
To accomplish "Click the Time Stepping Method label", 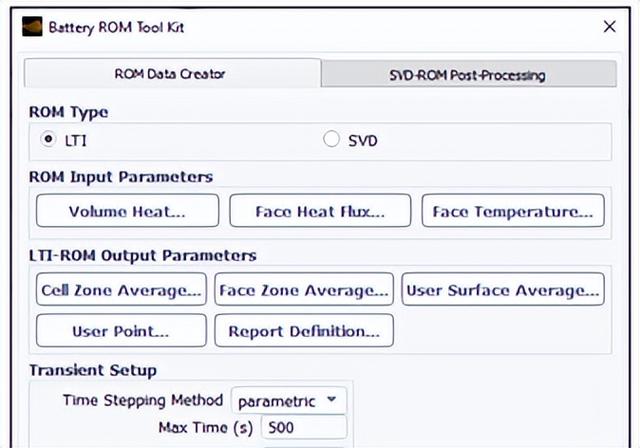I will (142, 401).
